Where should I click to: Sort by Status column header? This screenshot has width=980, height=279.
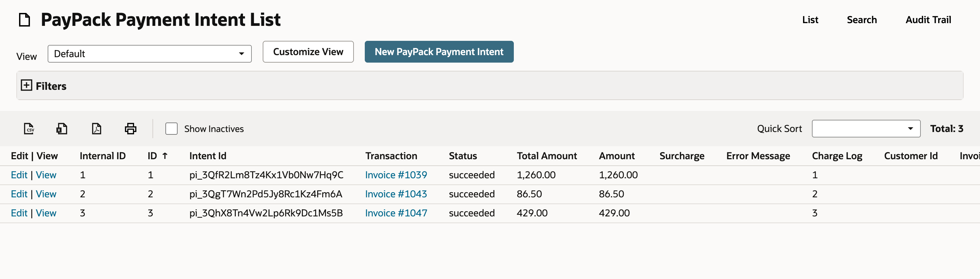pos(463,156)
